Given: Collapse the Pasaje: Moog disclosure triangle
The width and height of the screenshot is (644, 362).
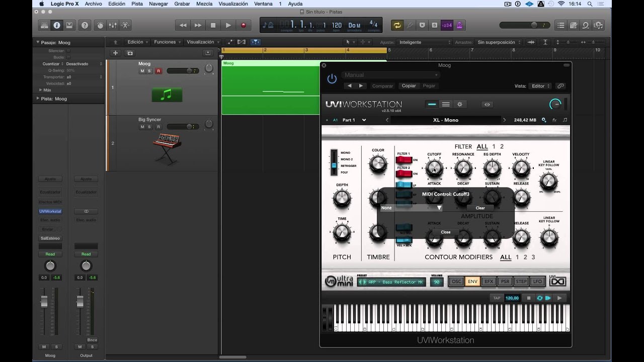Looking at the screenshot, I should click(x=38, y=43).
